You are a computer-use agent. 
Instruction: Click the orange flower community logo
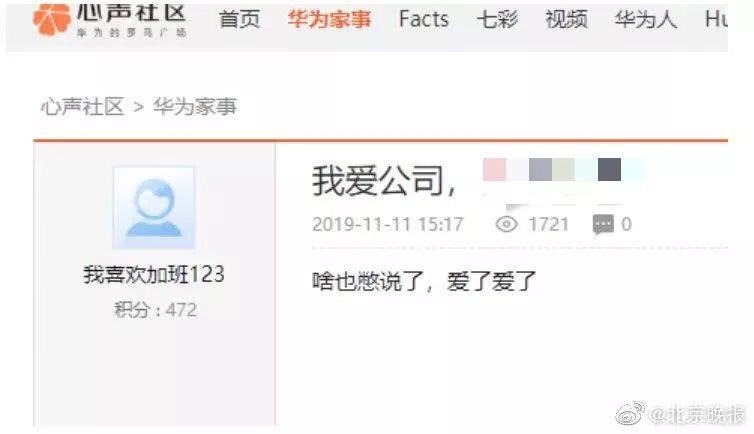(51, 19)
